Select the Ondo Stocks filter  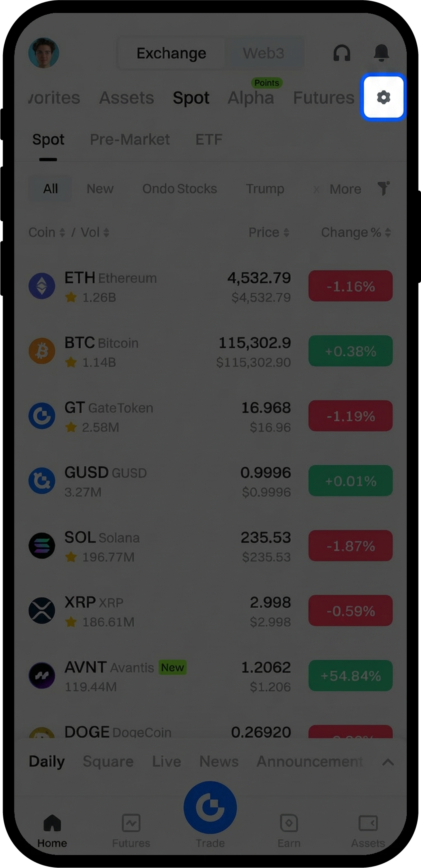coord(180,189)
